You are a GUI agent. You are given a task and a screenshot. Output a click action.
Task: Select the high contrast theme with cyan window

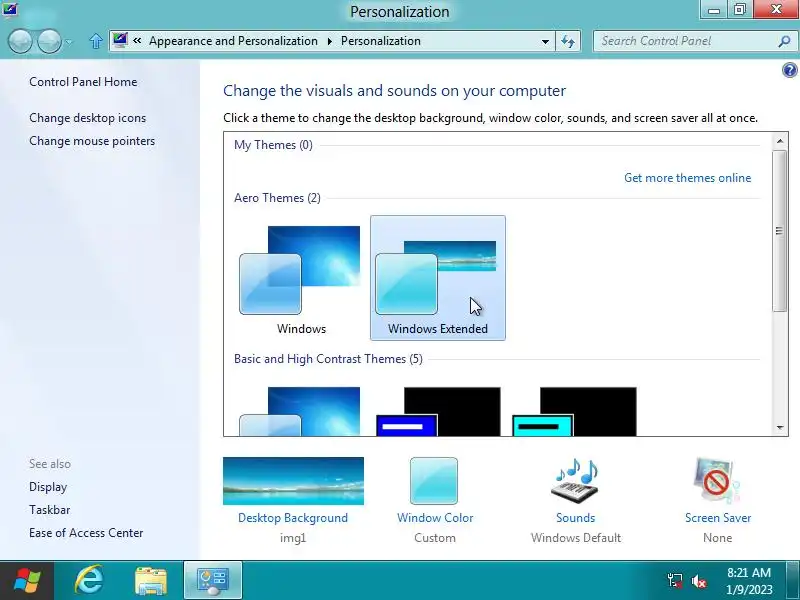tap(574, 411)
